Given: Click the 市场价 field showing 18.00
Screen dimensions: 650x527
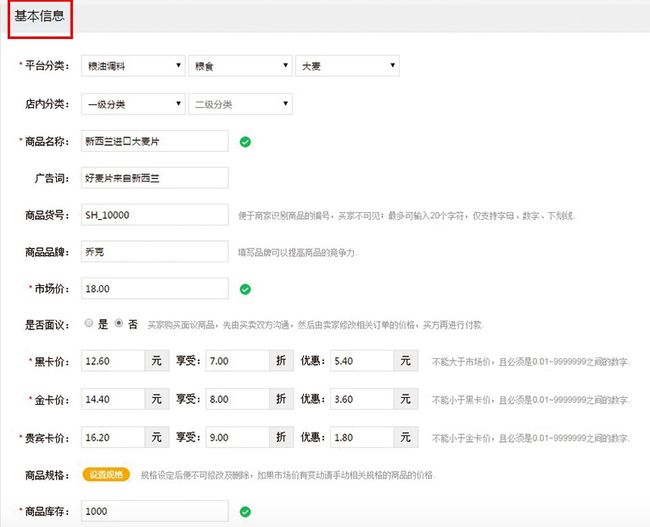Looking at the screenshot, I should (155, 289).
